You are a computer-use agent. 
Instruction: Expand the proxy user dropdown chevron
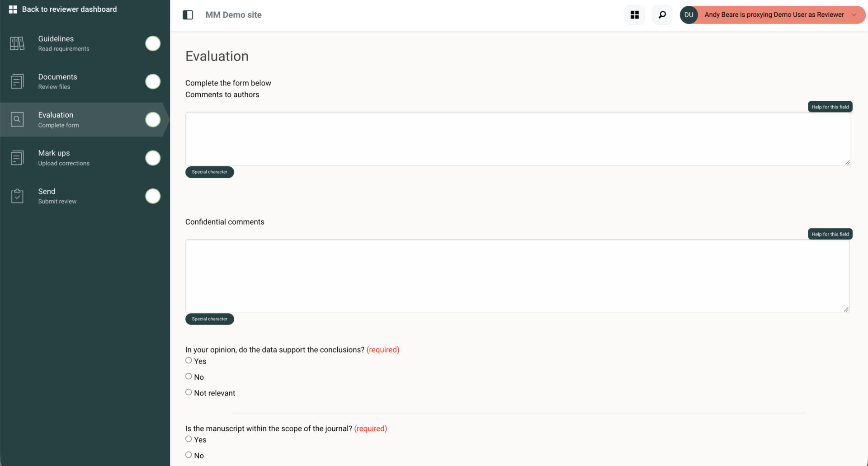coord(854,15)
